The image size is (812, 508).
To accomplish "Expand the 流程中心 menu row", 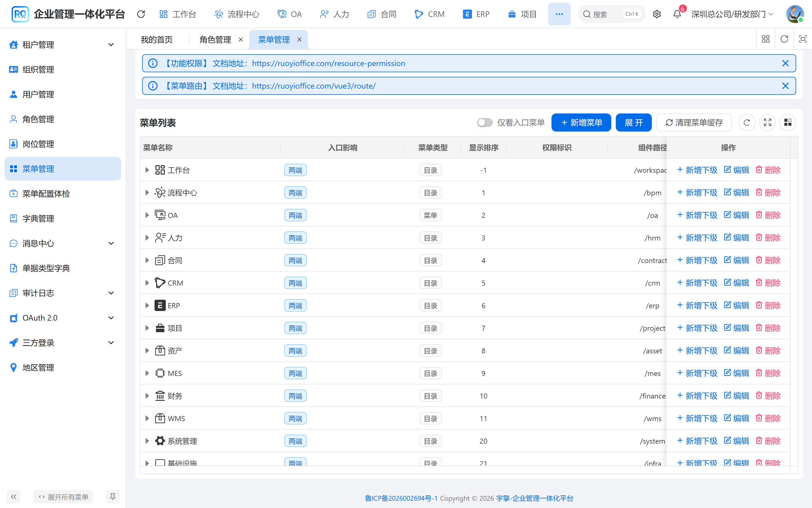I will click(147, 192).
